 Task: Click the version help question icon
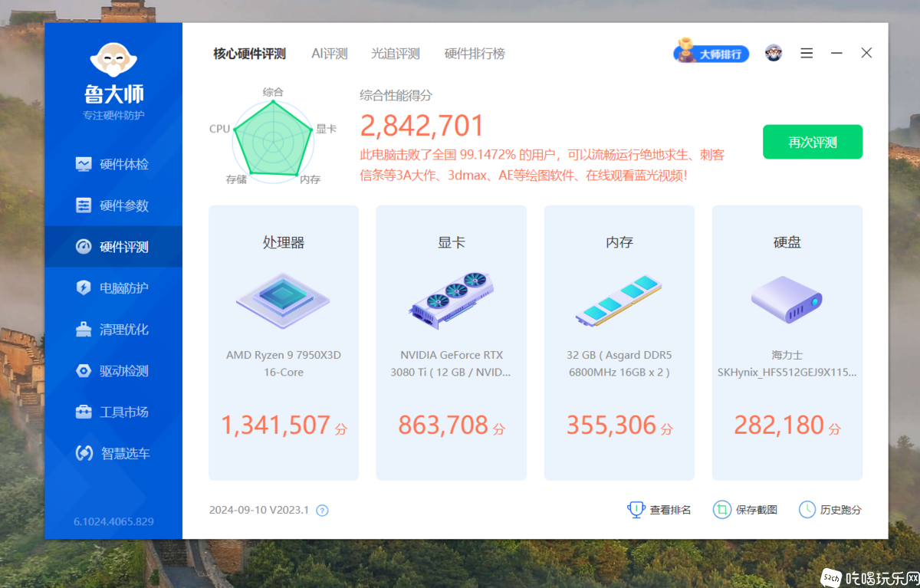click(x=322, y=511)
